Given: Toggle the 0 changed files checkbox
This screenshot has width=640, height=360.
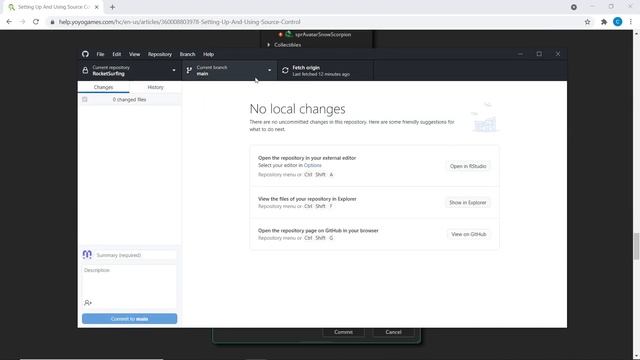Looking at the screenshot, I should tap(85, 100).
